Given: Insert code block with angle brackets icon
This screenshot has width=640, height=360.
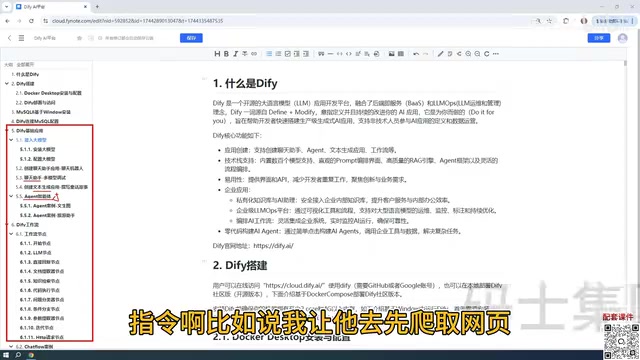Looking at the screenshot, I should click(x=349, y=54).
